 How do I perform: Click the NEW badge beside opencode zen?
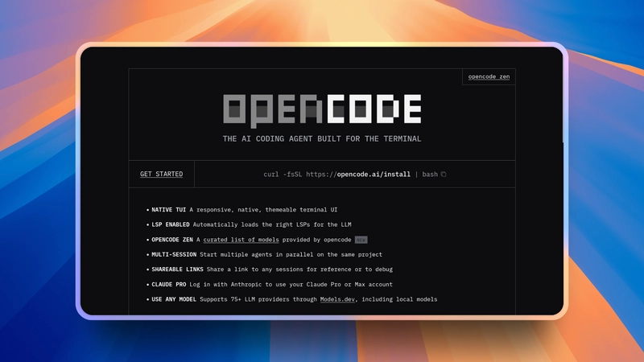361,240
